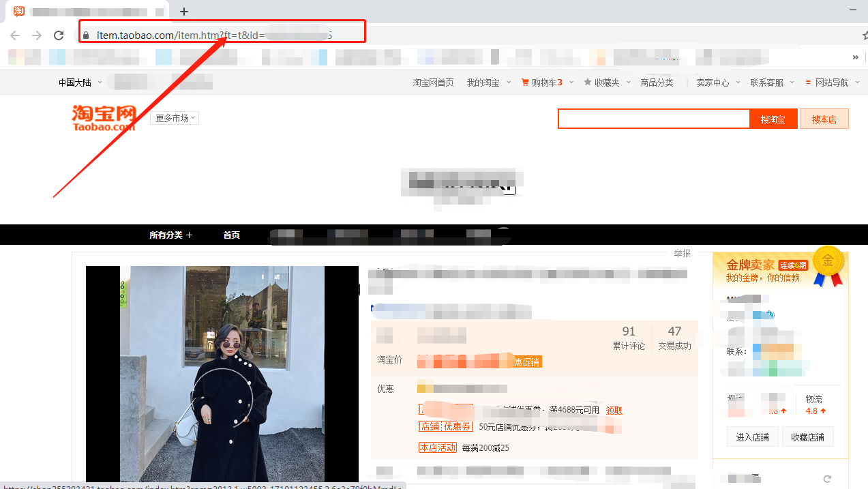
Task: Click the browser back arrow
Action: click(x=15, y=35)
